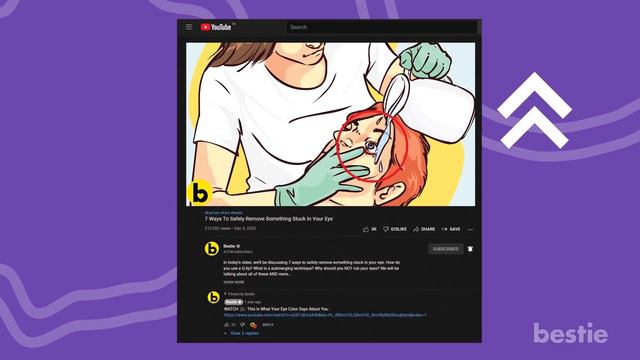Click the SAVE button

tap(451, 229)
